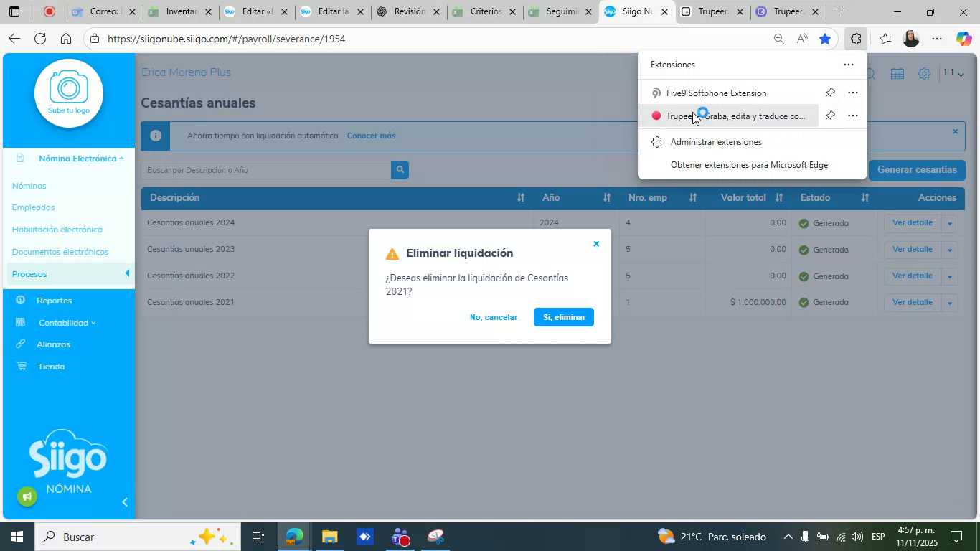Open new browser tab

coord(838,11)
